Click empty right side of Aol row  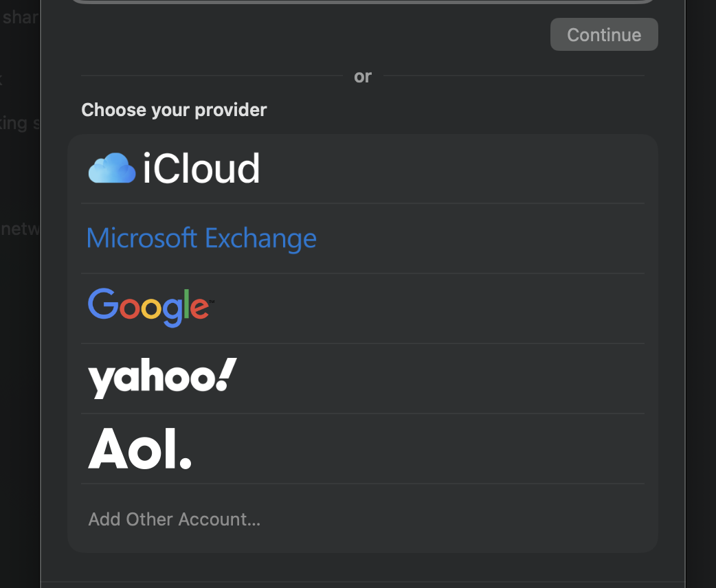pos(457,449)
